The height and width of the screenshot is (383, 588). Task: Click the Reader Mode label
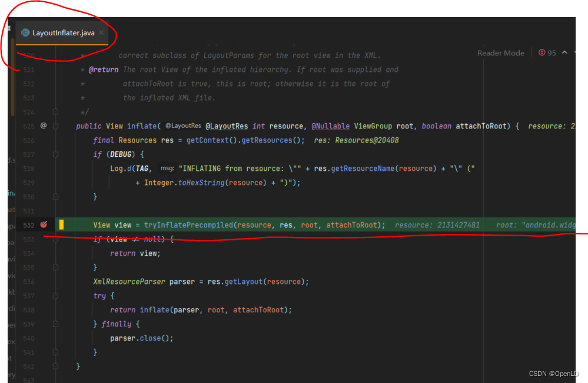pyautogui.click(x=500, y=53)
